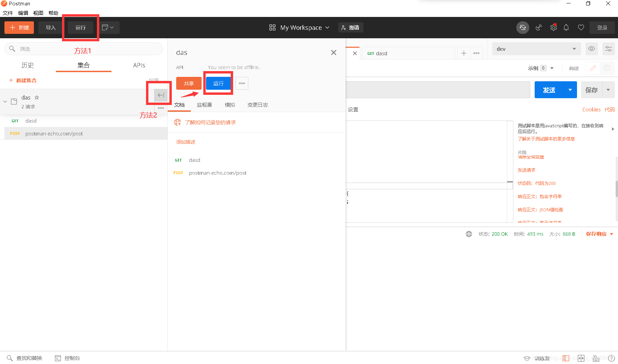Open the capture requests satellite icon
Image resolution: width=618 pixels, height=364 pixels.
pyautogui.click(x=539, y=27)
